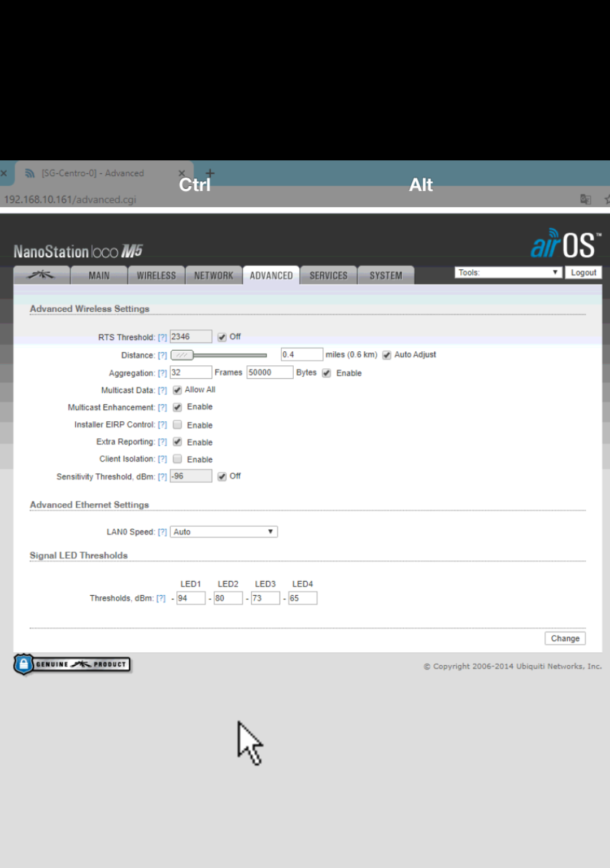Open Client Isolation help [?]
Image resolution: width=610 pixels, height=868 pixels.
[x=162, y=459]
